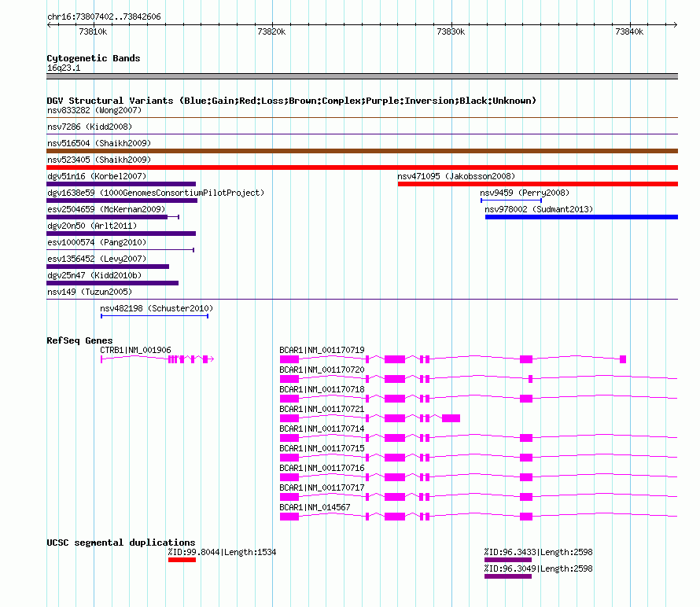Click the left arrow at ruler start
The image size is (700, 607).
pos(49,24)
